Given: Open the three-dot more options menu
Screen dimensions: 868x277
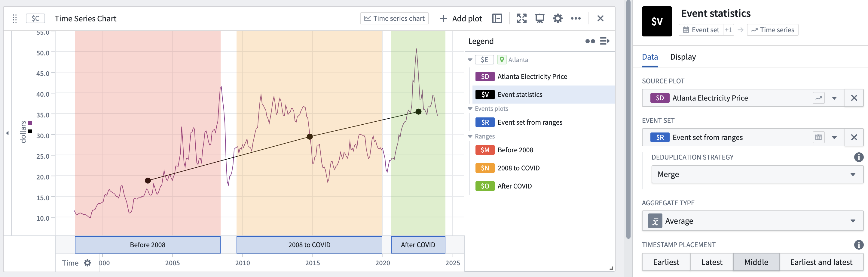Looking at the screenshot, I should pos(576,18).
